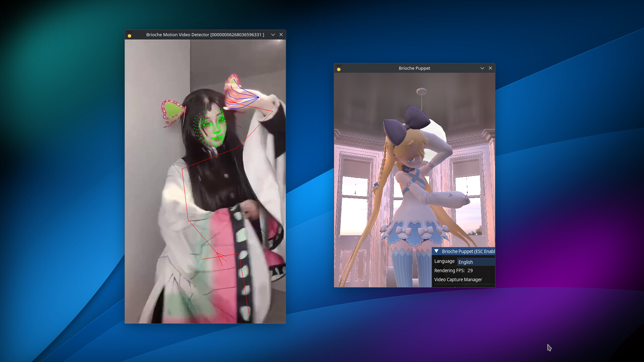Click the shade arrow icon on Brioche Puppet window
This screenshot has width=644, height=362.
[x=482, y=68]
